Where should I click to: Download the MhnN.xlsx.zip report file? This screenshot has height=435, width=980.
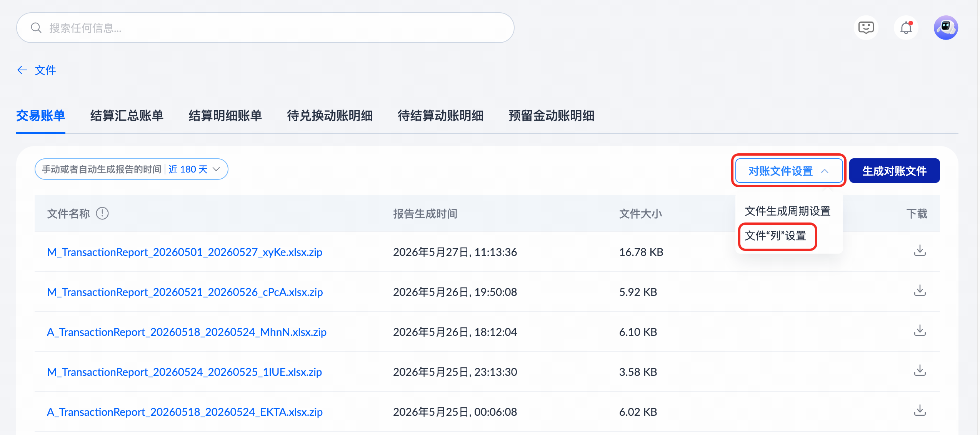coord(920,331)
